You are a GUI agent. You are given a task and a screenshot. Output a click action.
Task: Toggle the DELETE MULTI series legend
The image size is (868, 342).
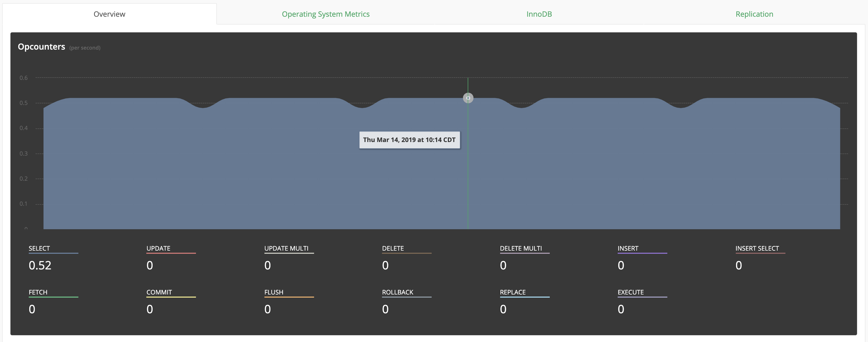pyautogui.click(x=520, y=249)
